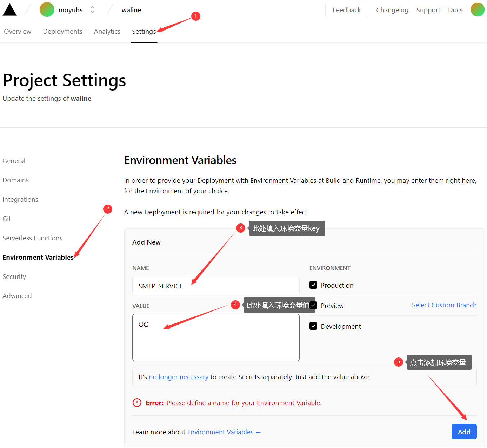Open the Support link

click(428, 10)
